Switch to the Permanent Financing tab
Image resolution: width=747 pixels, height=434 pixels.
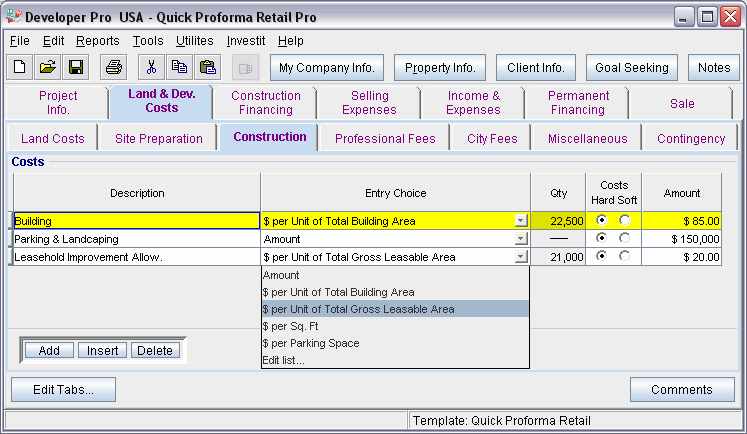coord(577,102)
